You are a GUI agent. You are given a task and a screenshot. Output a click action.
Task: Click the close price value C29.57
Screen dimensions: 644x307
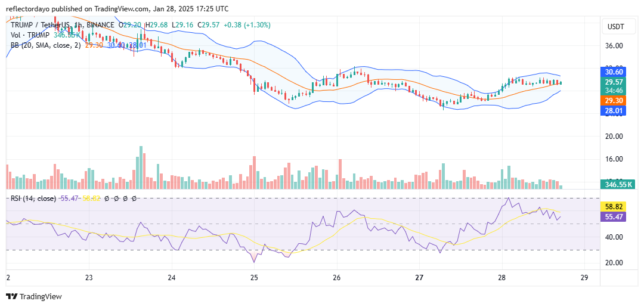(x=208, y=25)
